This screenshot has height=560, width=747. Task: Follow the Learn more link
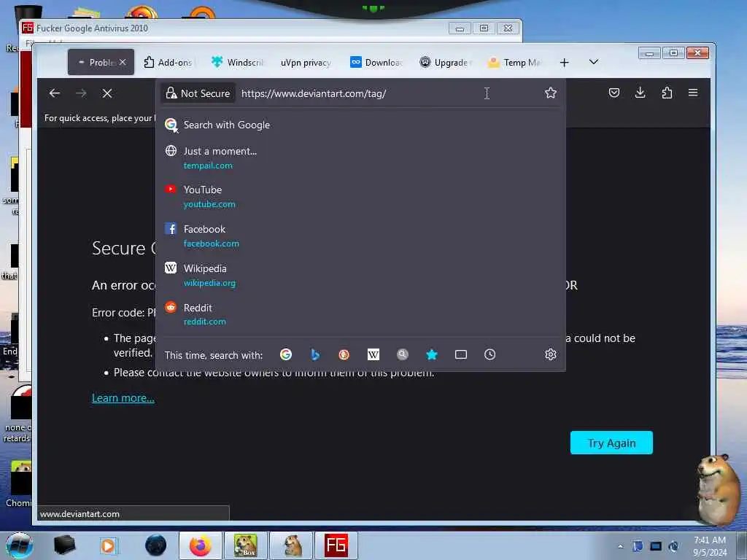pos(123,398)
